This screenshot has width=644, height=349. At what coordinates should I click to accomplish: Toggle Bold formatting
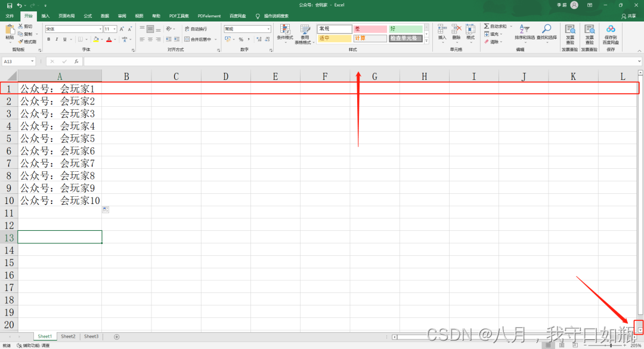(48, 39)
